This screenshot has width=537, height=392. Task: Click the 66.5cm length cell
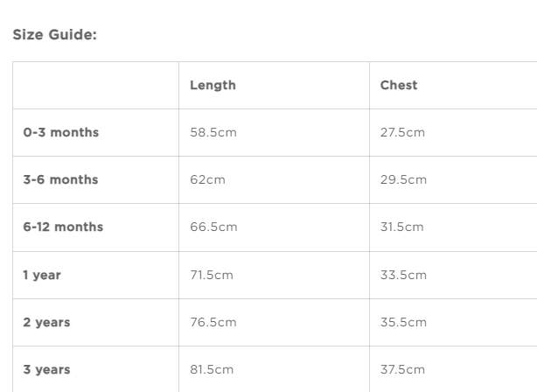click(x=213, y=227)
